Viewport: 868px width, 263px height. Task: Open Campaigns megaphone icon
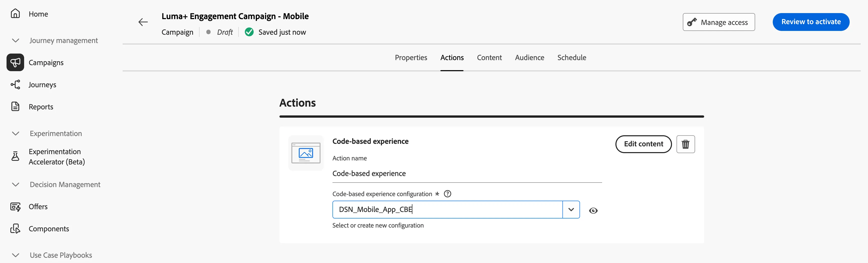pos(15,62)
